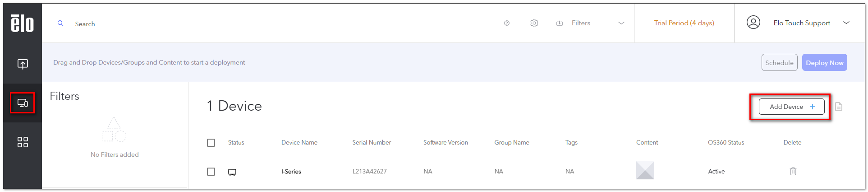Check the I-Series device row checkbox
The image size is (868, 192).
click(x=211, y=172)
